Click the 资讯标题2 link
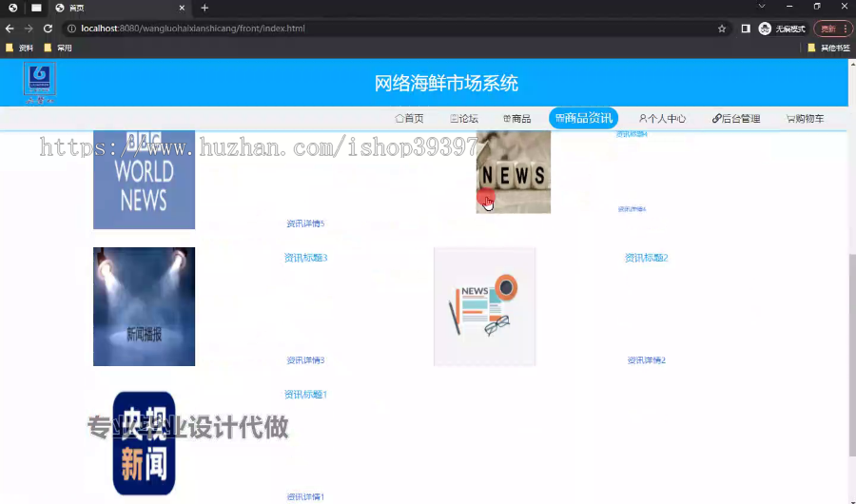The height and width of the screenshot is (504, 856). [647, 258]
